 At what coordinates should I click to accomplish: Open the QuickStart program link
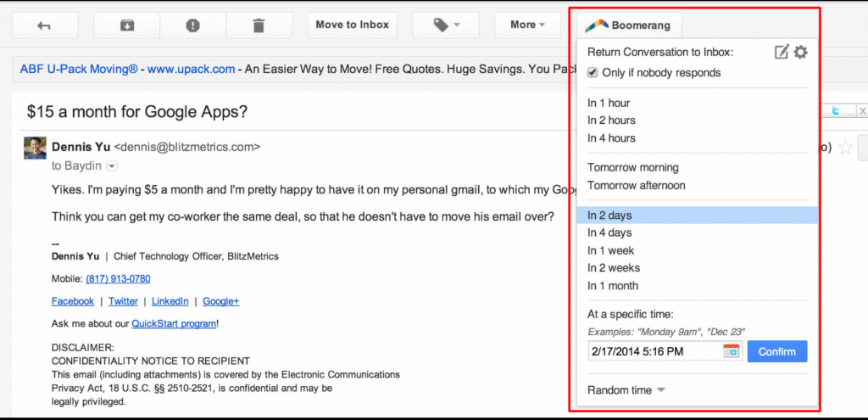coord(173,323)
